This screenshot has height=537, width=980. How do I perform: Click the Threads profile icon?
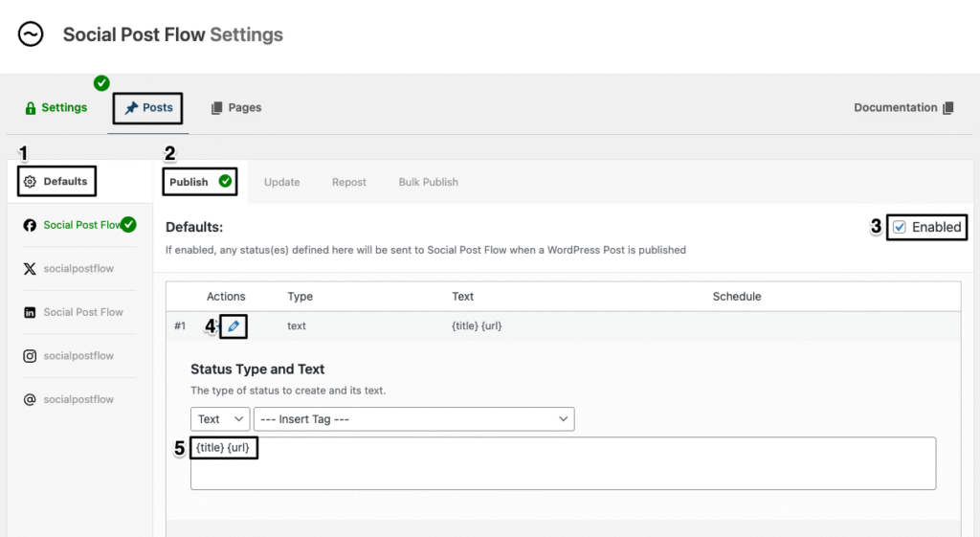point(30,399)
